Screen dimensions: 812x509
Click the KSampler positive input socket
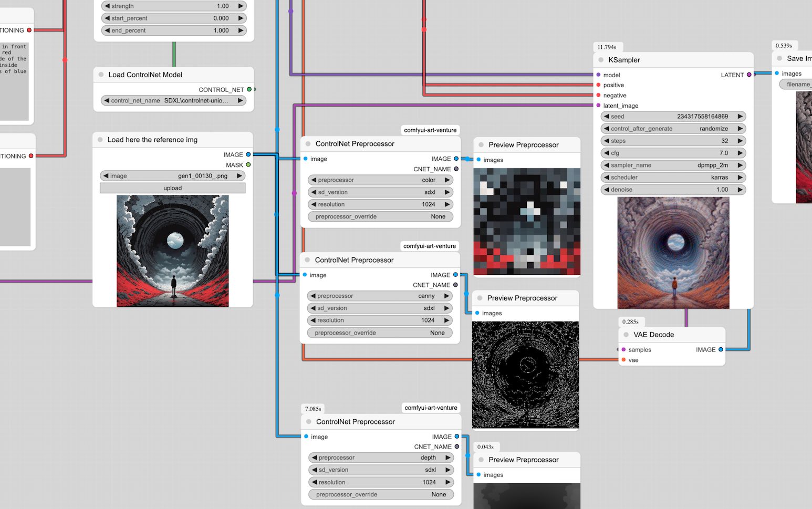coord(598,85)
